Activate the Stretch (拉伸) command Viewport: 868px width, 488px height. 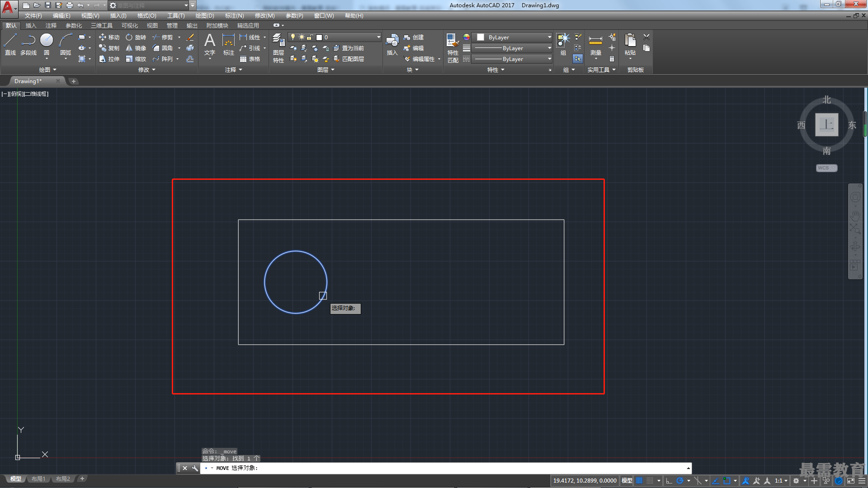click(x=109, y=59)
